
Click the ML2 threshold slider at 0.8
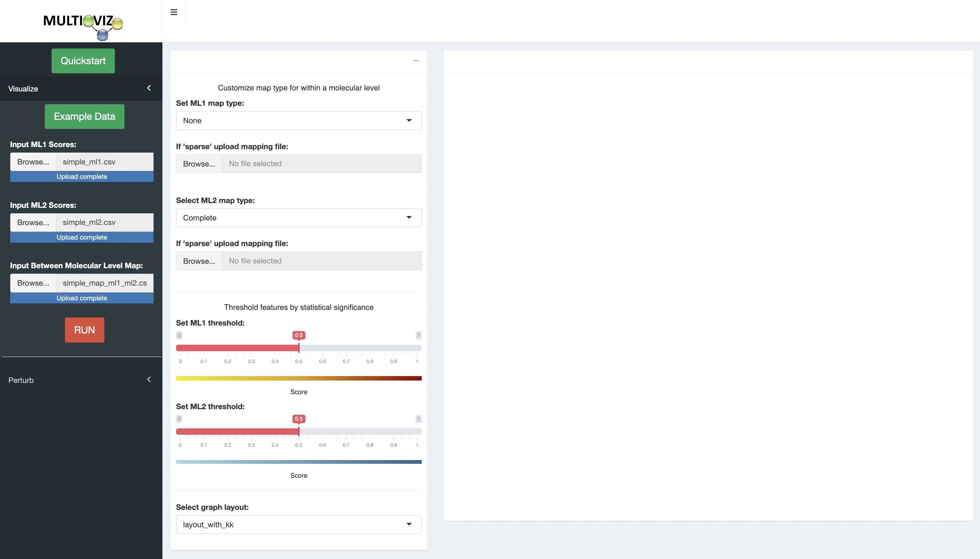click(x=370, y=431)
